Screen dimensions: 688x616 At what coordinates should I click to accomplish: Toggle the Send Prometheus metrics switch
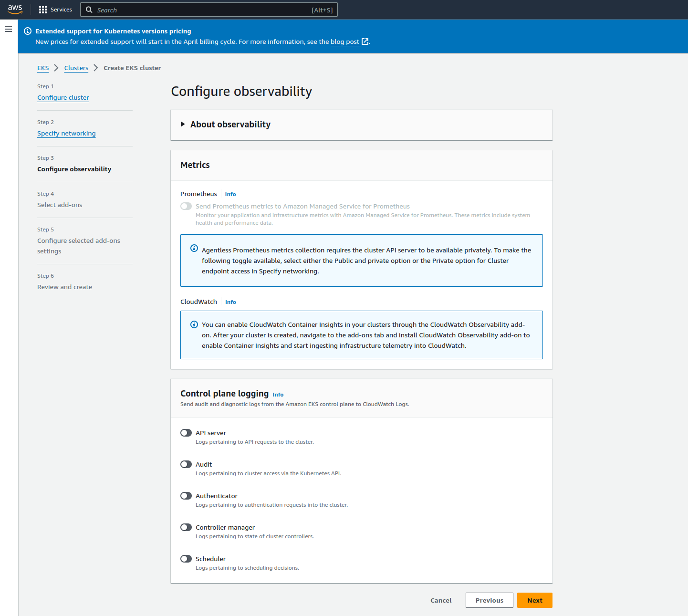pyautogui.click(x=186, y=206)
